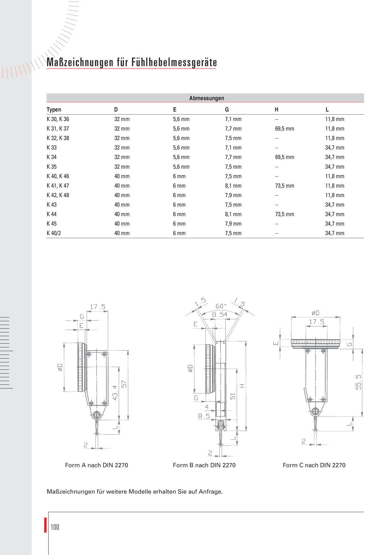Image resolution: width=392 pixels, height=555 pixels.
Task: Click the L value 34,7 mm in row K 40/2
Action: [x=335, y=233]
